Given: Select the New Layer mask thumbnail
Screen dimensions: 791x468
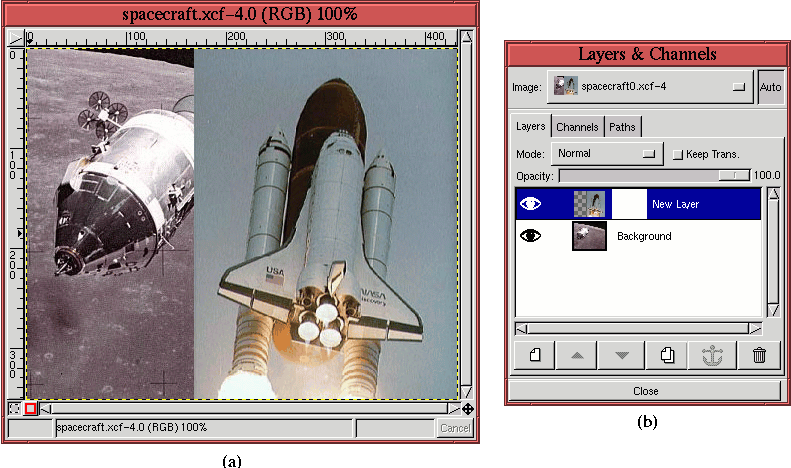Looking at the screenshot, I should [628, 204].
